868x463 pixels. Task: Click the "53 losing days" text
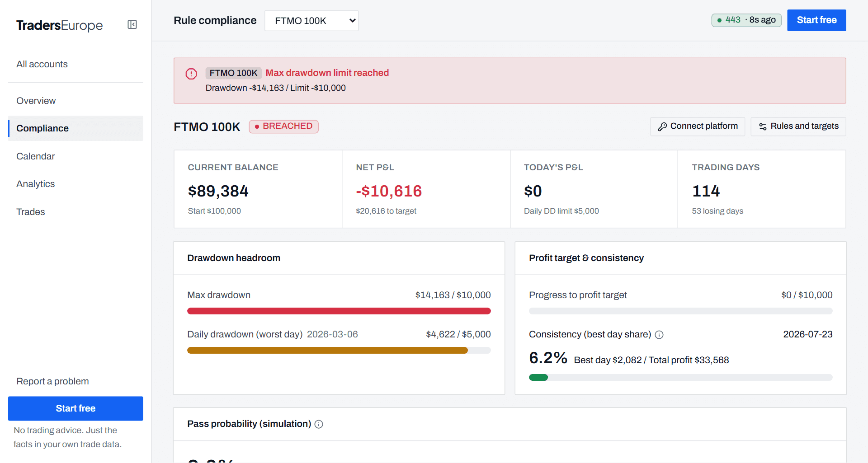coord(717,211)
